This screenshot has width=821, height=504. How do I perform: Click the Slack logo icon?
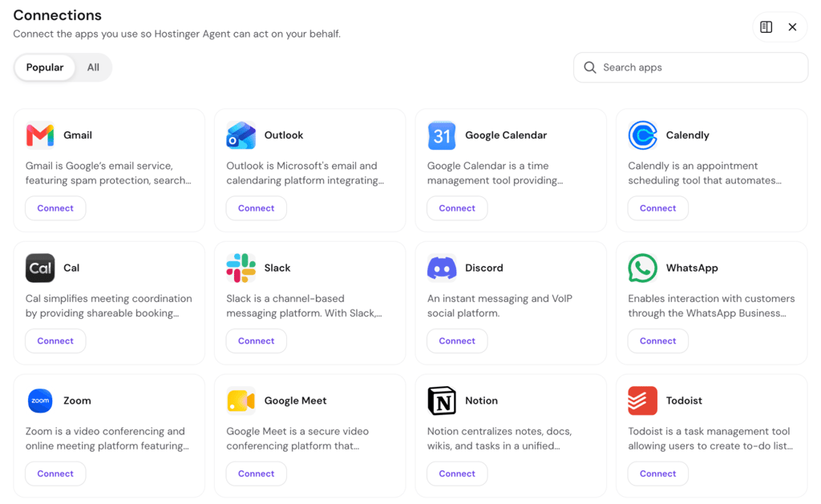241,268
